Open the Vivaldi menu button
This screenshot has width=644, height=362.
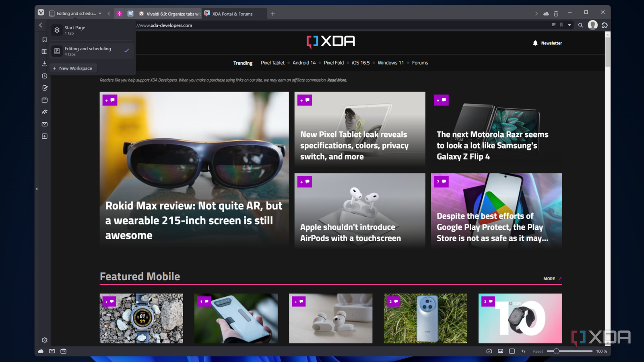(x=41, y=12)
